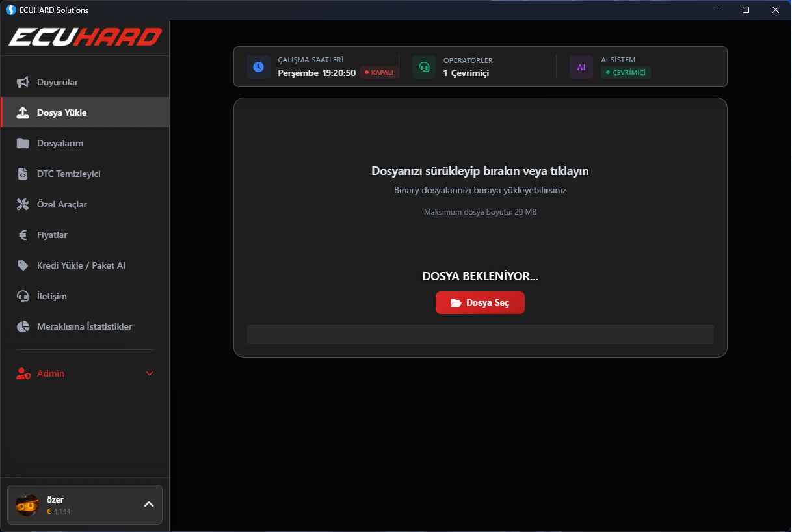Click the euro icon beside Fiyatlar
The width and height of the screenshot is (792, 532).
pyautogui.click(x=23, y=235)
